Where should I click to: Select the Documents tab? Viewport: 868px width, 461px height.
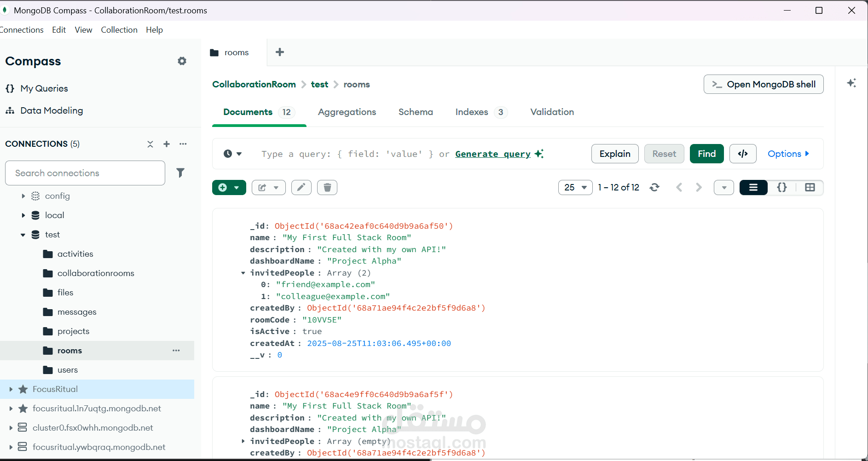(x=259, y=112)
